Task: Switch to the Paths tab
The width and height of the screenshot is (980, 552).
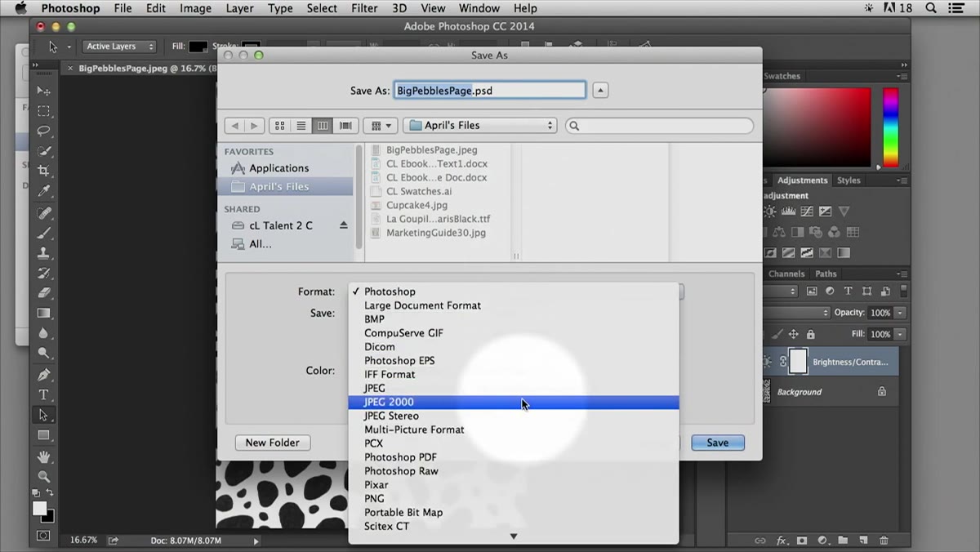Action: (x=826, y=274)
